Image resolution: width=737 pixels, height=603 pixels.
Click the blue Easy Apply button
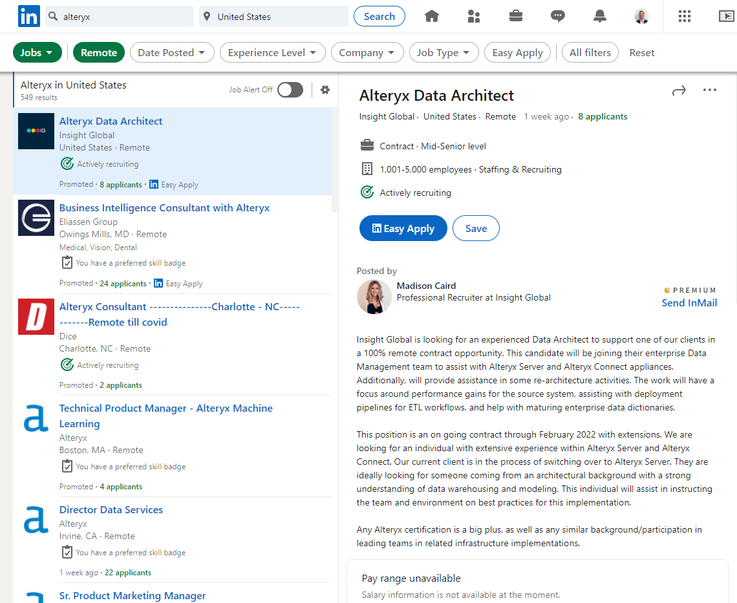coord(403,228)
